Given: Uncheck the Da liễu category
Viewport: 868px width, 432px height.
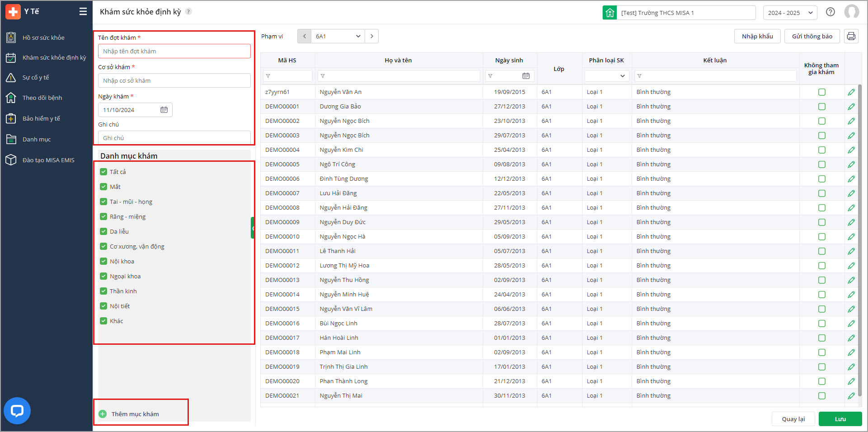Looking at the screenshot, I should click(103, 231).
